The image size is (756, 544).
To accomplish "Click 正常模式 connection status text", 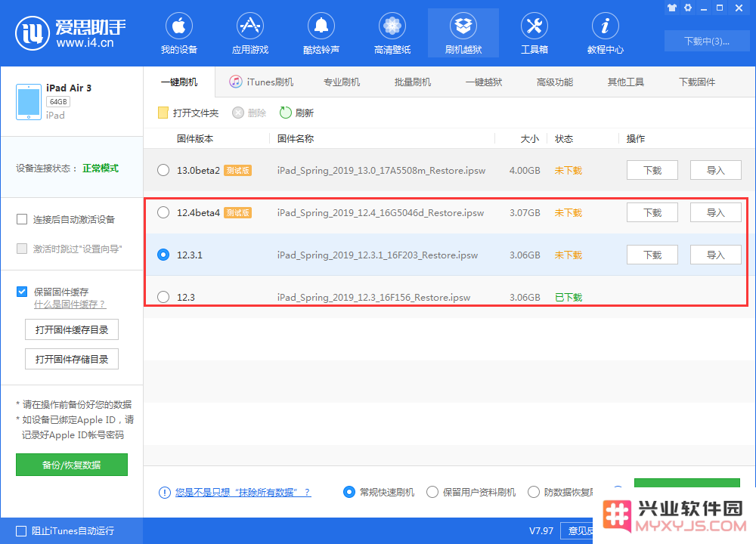I will tap(101, 168).
